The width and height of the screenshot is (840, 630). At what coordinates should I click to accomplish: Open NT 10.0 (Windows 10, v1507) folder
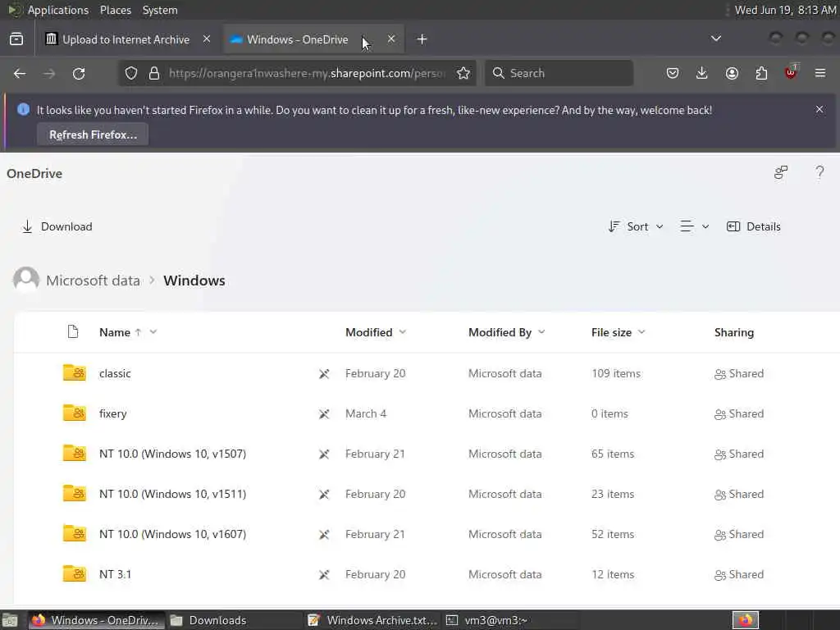tap(172, 454)
